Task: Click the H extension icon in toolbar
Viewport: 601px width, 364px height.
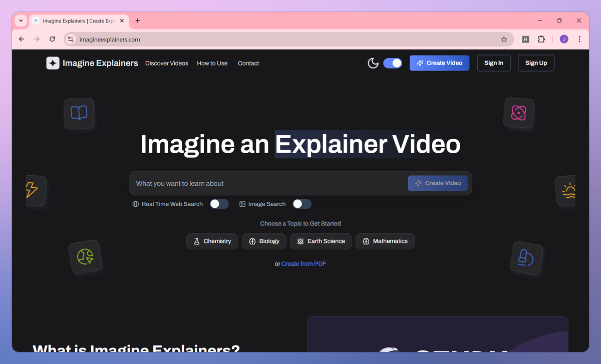Action: click(525, 39)
